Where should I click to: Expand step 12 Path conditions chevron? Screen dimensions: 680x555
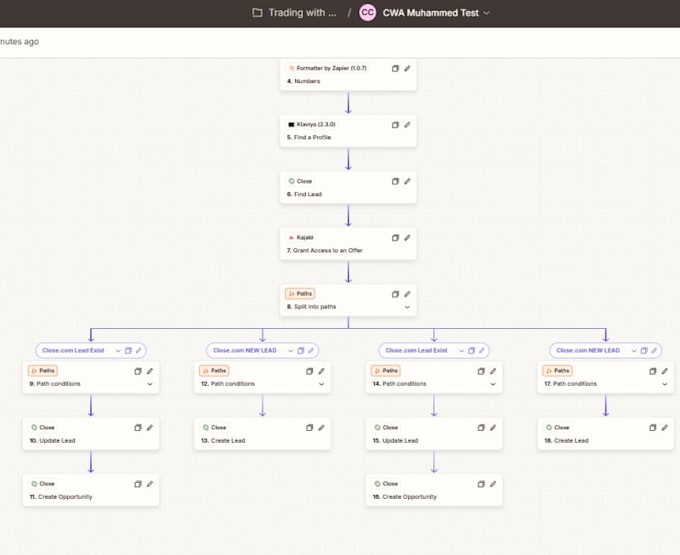click(321, 384)
